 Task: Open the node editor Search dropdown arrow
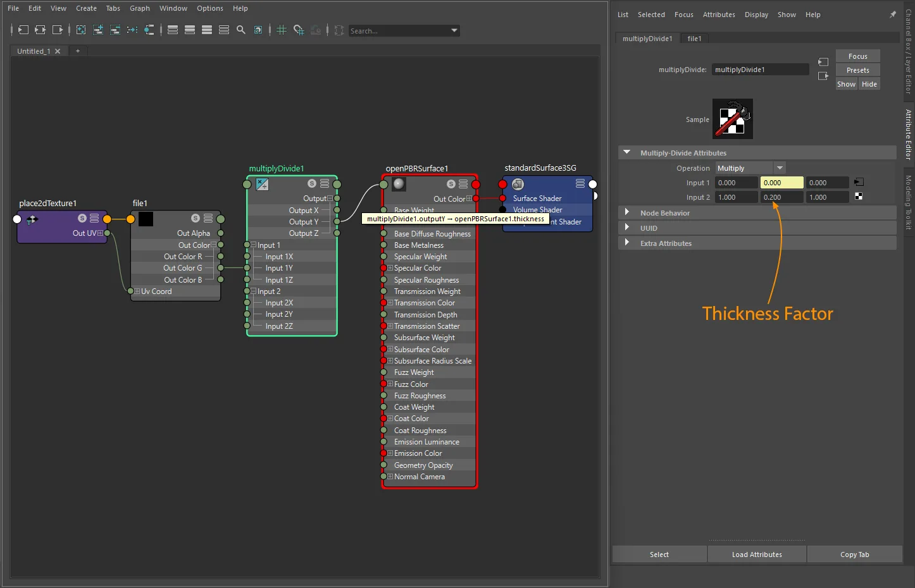(454, 30)
